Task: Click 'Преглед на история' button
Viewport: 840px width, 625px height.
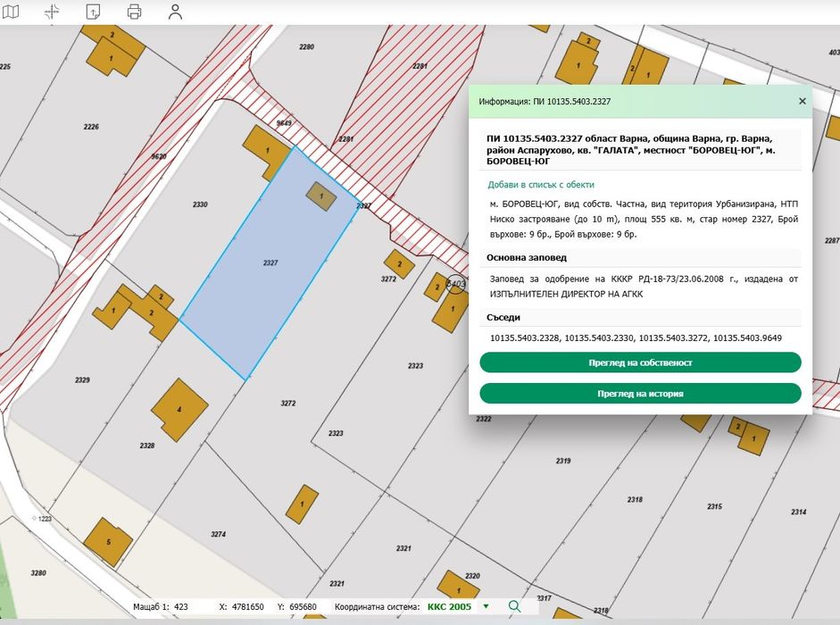Action: (640, 394)
